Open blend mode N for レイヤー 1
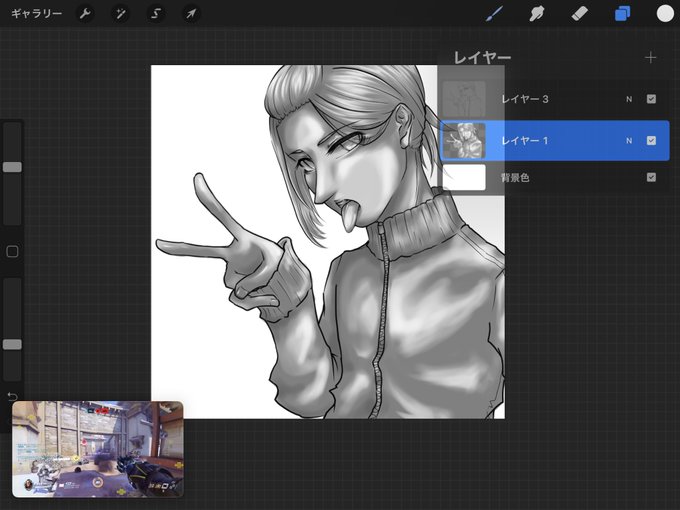680x510 pixels. click(x=629, y=141)
